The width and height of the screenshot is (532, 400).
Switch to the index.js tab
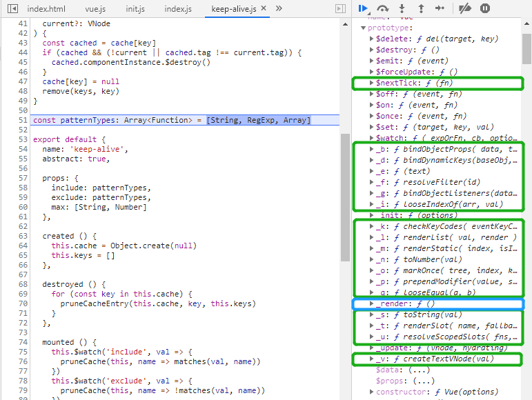point(178,9)
